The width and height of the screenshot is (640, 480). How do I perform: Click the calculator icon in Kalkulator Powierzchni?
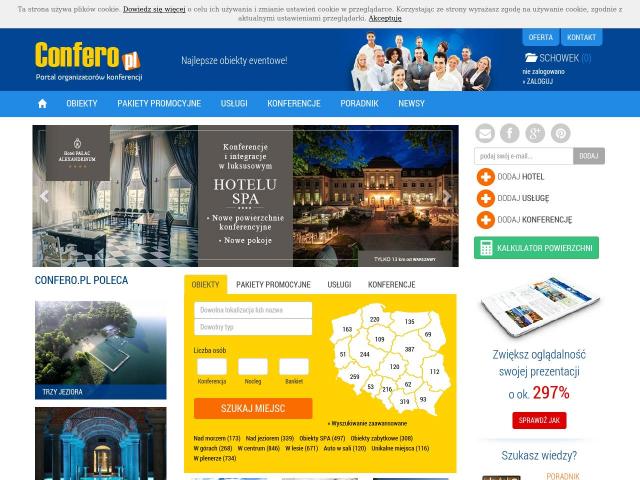(x=486, y=248)
